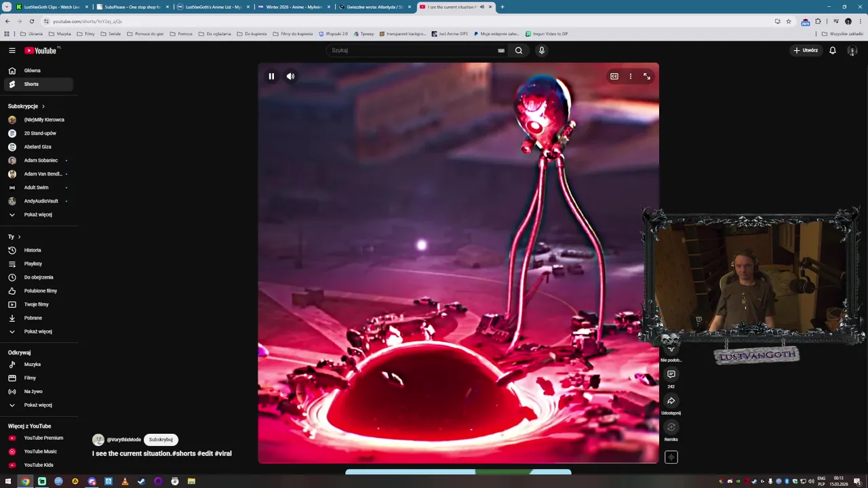This screenshot has height=488, width=868.
Task: Open the comments showing 242
Action: 671,374
